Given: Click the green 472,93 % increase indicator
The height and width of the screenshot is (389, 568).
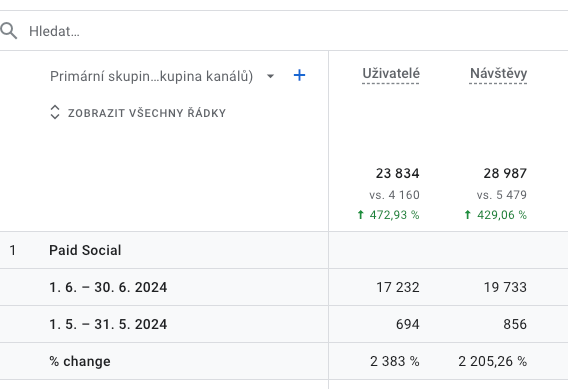Looking at the screenshot, I should click(x=388, y=215).
